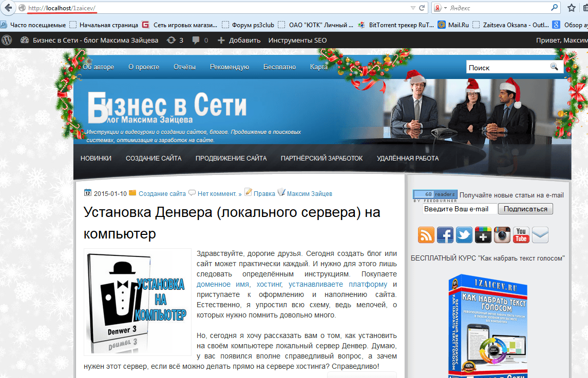The height and width of the screenshot is (378, 588).
Task: Click the Подписаться subscribe button
Action: (x=526, y=209)
